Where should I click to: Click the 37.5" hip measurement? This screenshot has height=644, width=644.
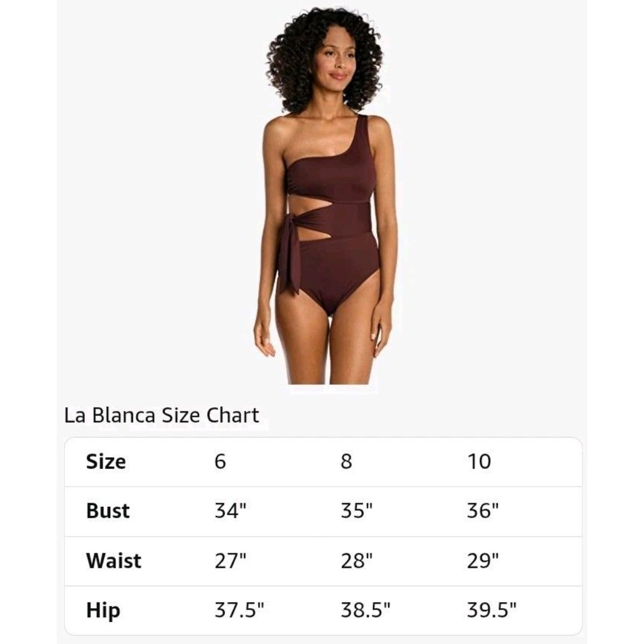click(240, 611)
